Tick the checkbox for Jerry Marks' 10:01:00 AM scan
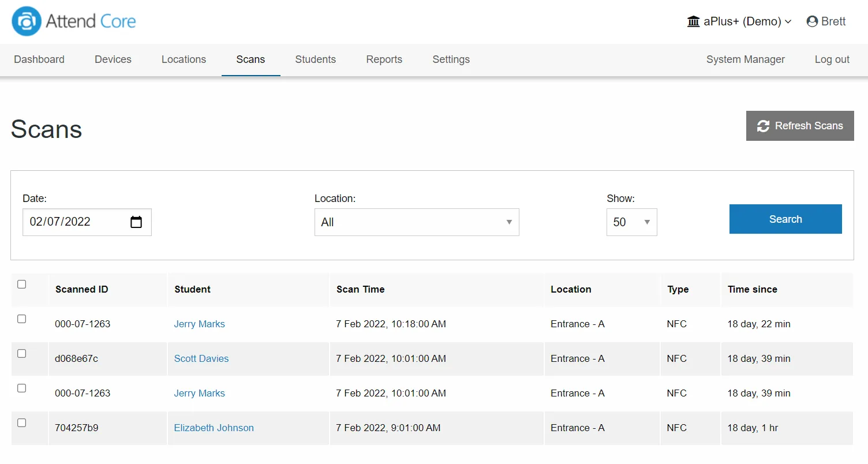 (x=22, y=388)
